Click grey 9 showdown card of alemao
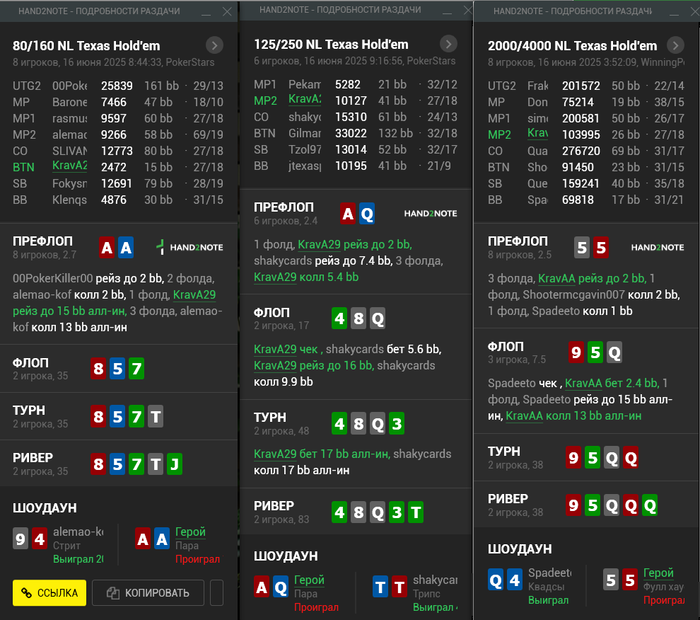The height and width of the screenshot is (620, 700). coord(20,539)
